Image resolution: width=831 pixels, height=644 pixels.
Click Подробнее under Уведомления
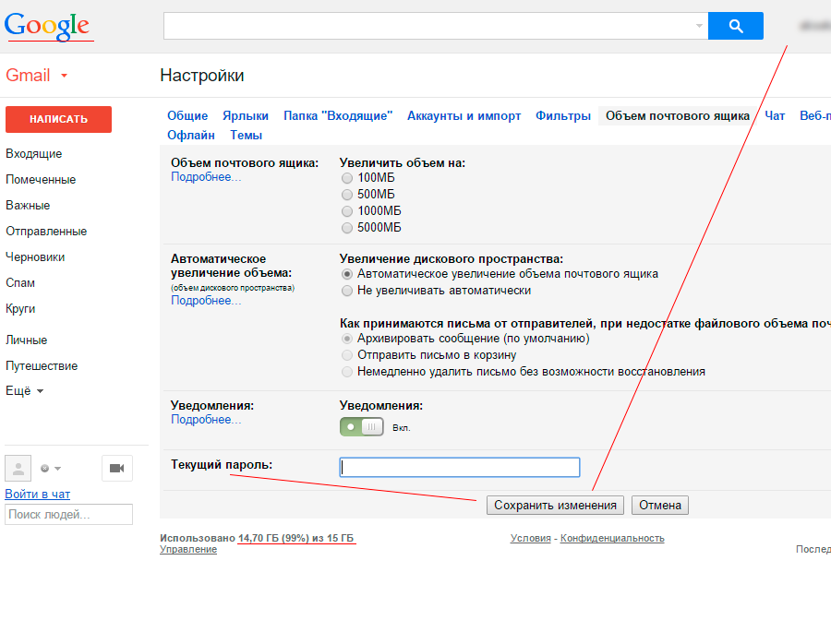click(206, 420)
